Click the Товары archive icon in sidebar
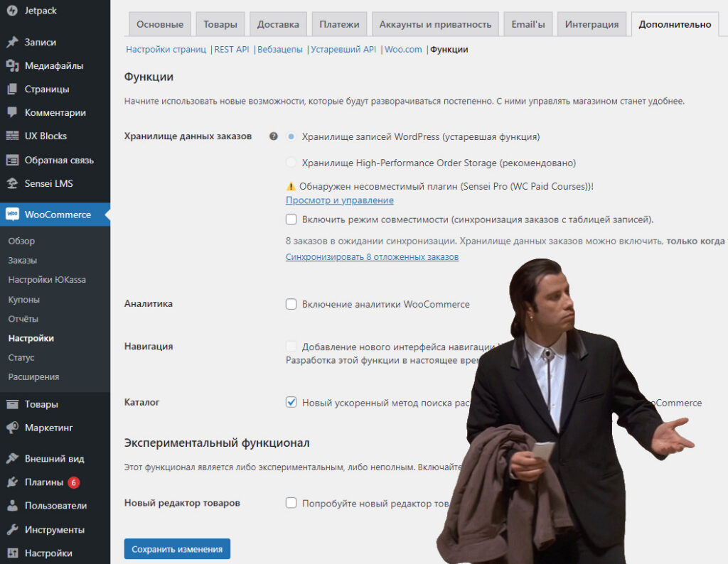 pos(13,404)
